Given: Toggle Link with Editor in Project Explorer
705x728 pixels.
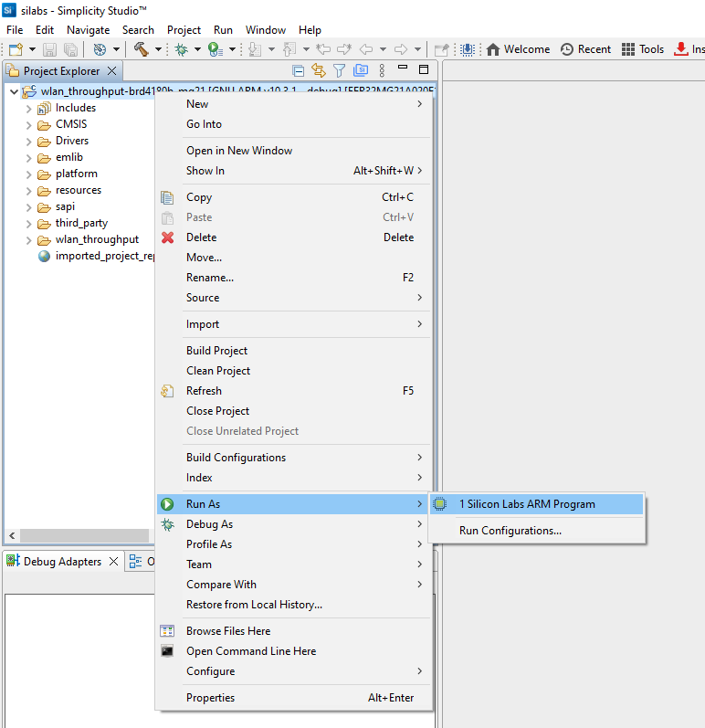Looking at the screenshot, I should [x=319, y=70].
